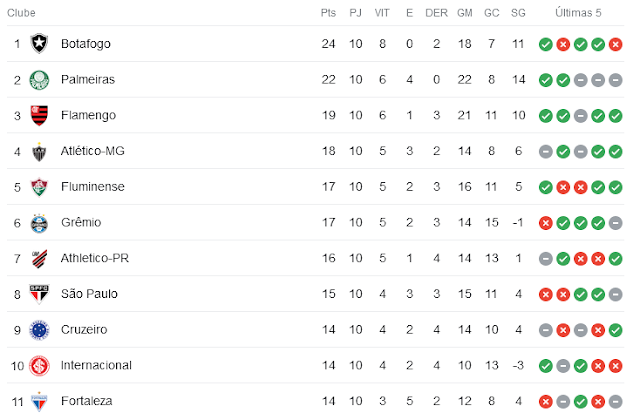Image resolution: width=640 pixels, height=413 pixels.
Task: Click the Grêmio club crest
Action: click(39, 223)
